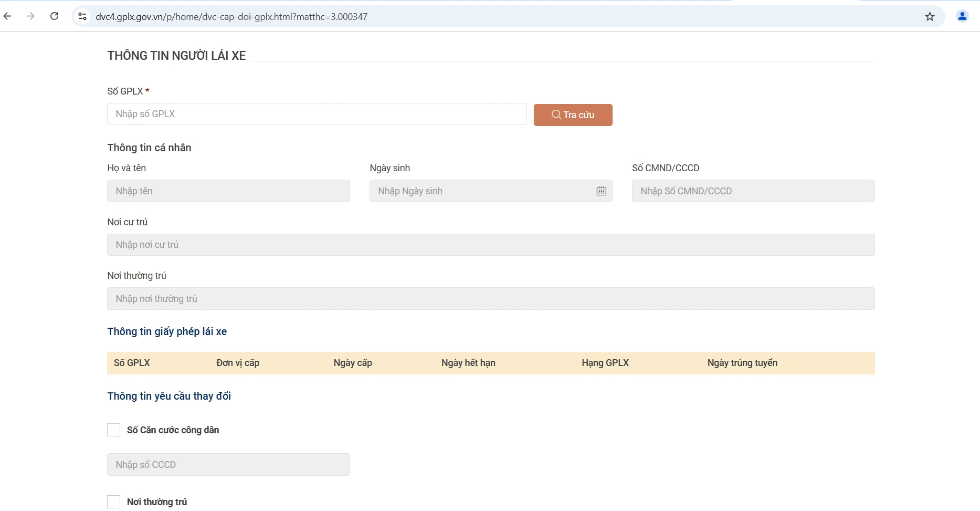Tick the Số Căn cước công dân checkbox
The height and width of the screenshot is (511, 980).
point(113,430)
